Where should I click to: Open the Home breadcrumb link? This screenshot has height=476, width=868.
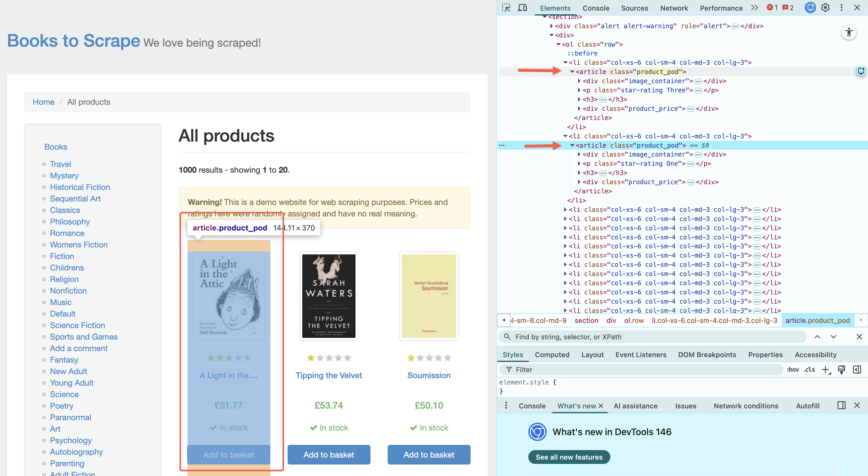point(43,102)
